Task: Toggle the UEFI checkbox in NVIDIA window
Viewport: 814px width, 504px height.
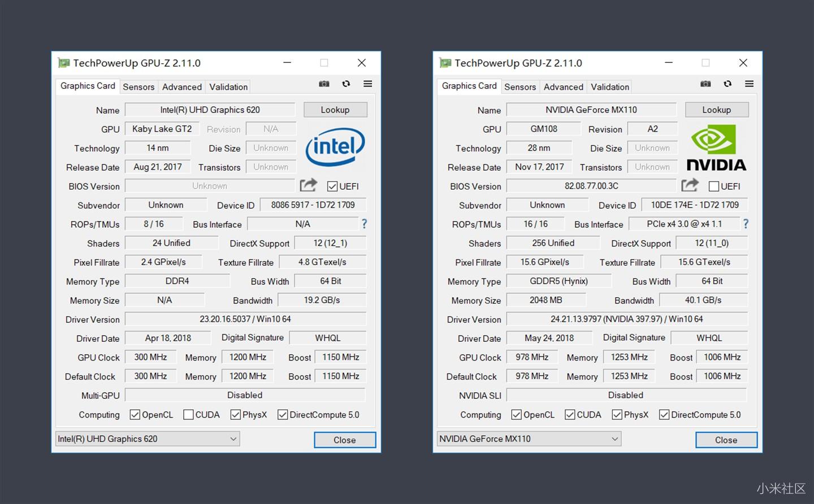Action: (x=714, y=186)
